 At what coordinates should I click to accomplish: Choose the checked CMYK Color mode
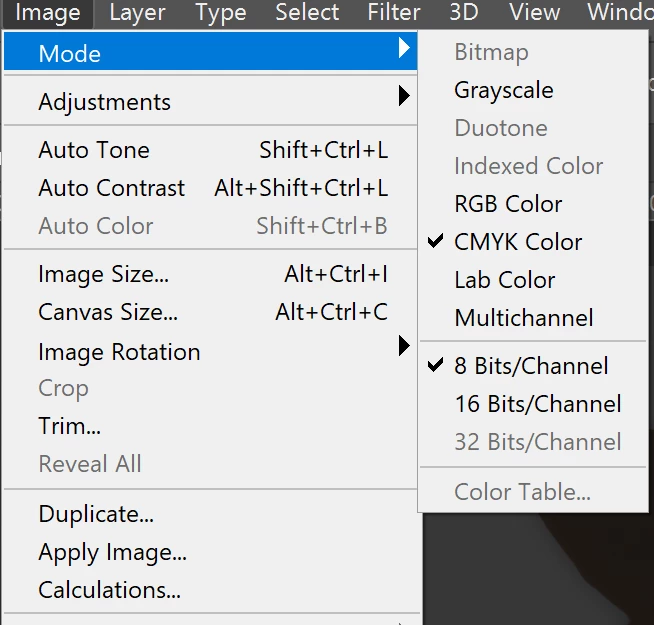pos(518,242)
